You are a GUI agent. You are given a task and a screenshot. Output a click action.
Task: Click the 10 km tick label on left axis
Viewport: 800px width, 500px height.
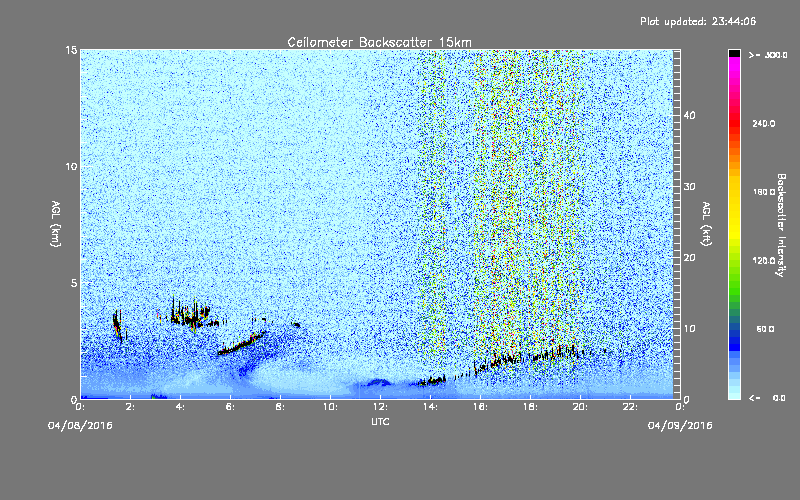pos(71,167)
